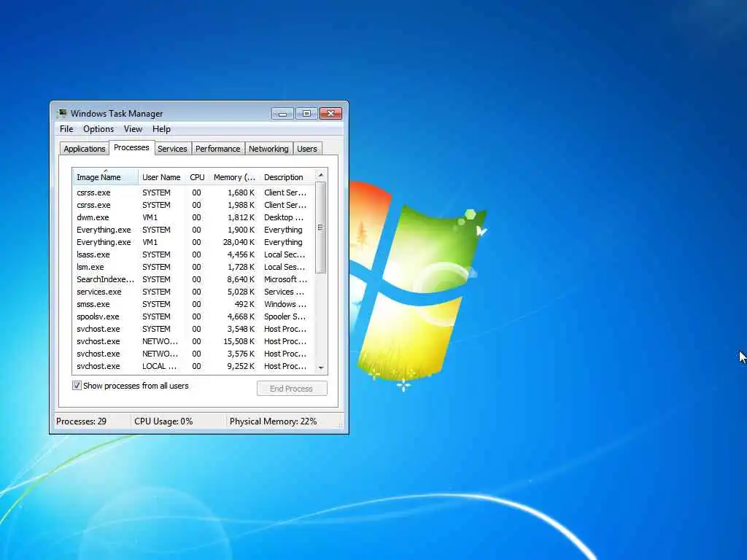Sort by Image Name column header
The height and width of the screenshot is (560, 747).
coord(105,176)
